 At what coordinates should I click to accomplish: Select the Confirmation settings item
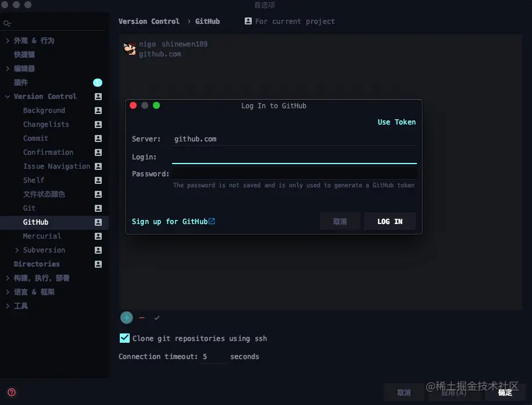tap(48, 152)
